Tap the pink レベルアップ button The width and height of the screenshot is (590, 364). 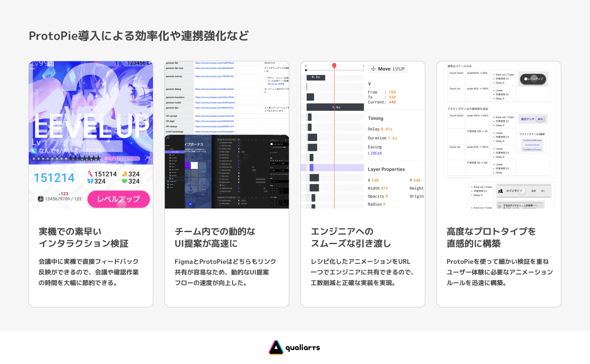[x=119, y=199]
